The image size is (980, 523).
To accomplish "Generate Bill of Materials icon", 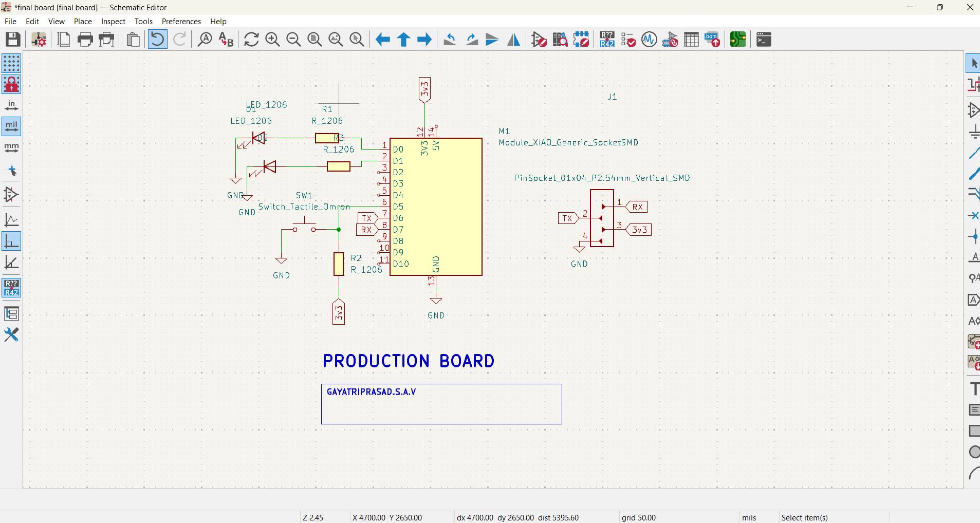I will coord(712,40).
